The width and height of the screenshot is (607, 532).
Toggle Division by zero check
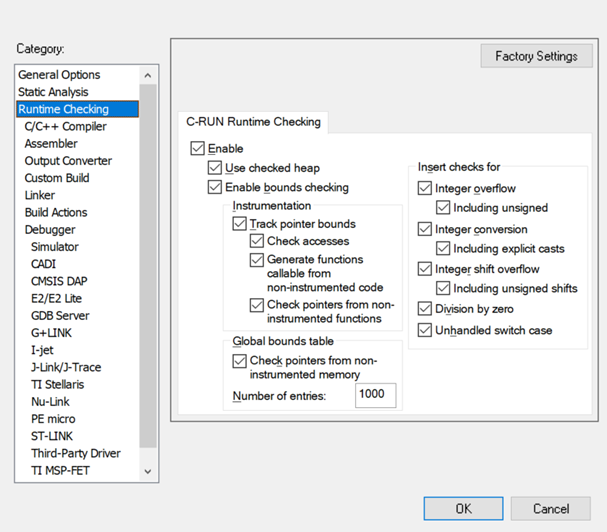click(x=425, y=309)
